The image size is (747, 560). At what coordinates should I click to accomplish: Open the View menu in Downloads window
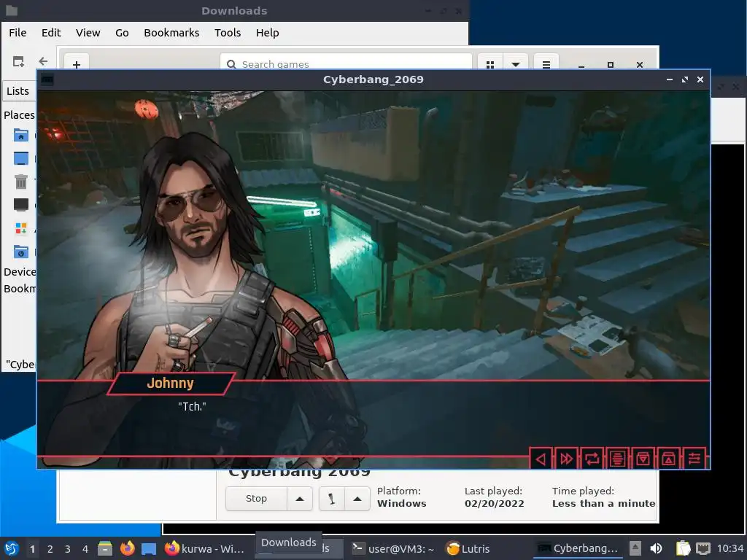pyautogui.click(x=88, y=33)
